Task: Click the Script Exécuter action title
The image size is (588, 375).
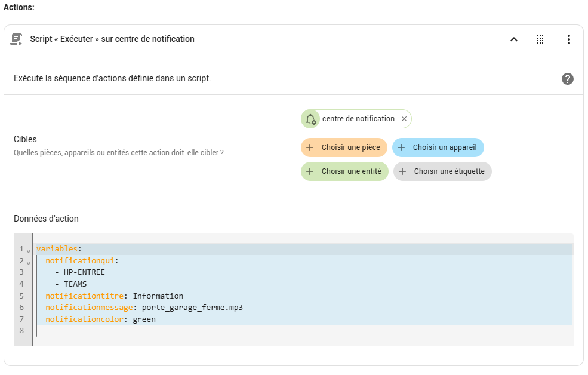Action: tap(112, 39)
